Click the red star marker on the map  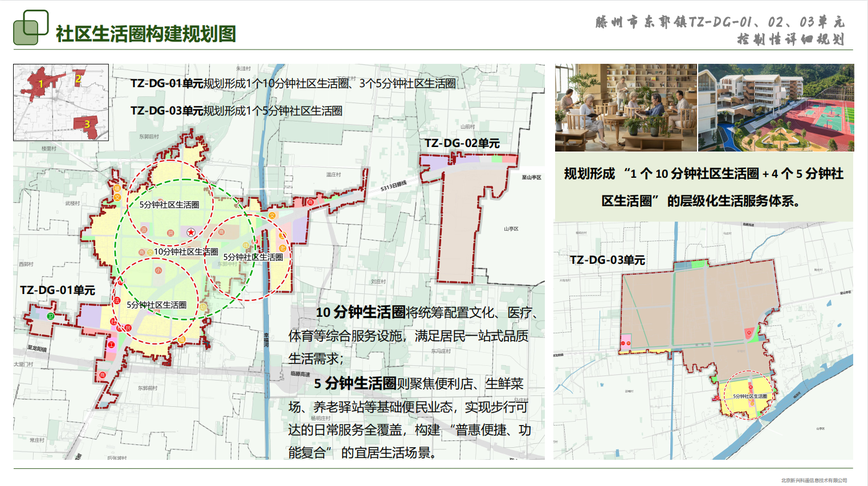[x=191, y=232]
